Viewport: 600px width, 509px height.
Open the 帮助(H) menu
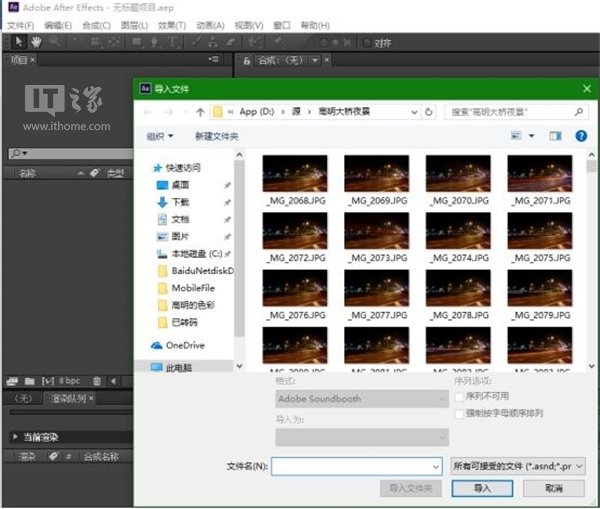[315, 26]
